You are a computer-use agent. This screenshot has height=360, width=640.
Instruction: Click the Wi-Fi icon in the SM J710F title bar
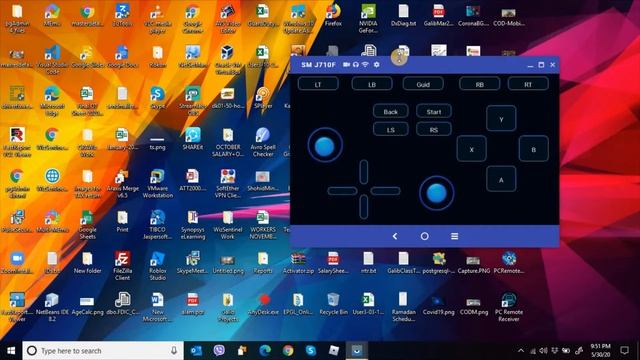click(366, 64)
